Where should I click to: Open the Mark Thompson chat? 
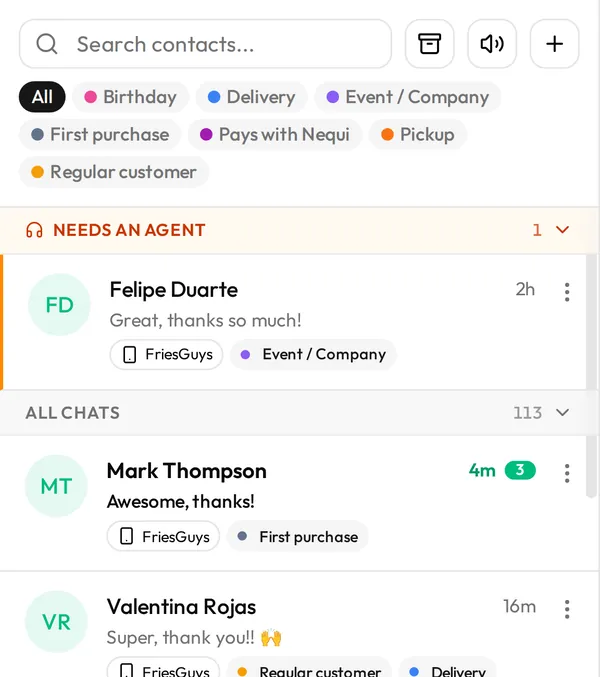(294, 503)
